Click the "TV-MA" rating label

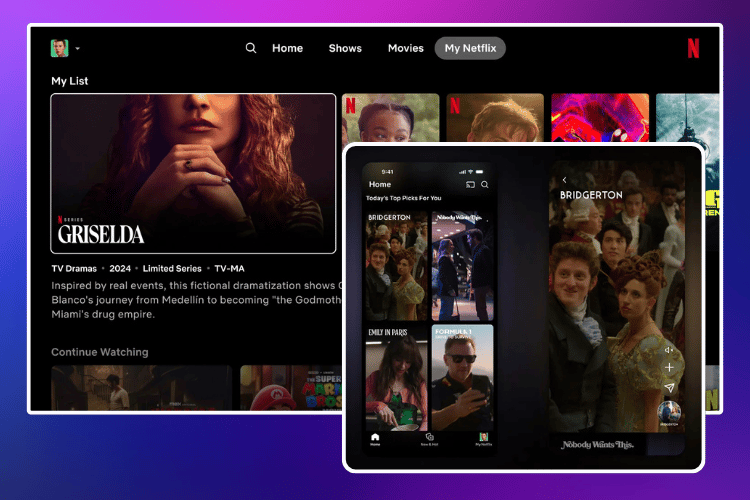pyautogui.click(x=229, y=268)
